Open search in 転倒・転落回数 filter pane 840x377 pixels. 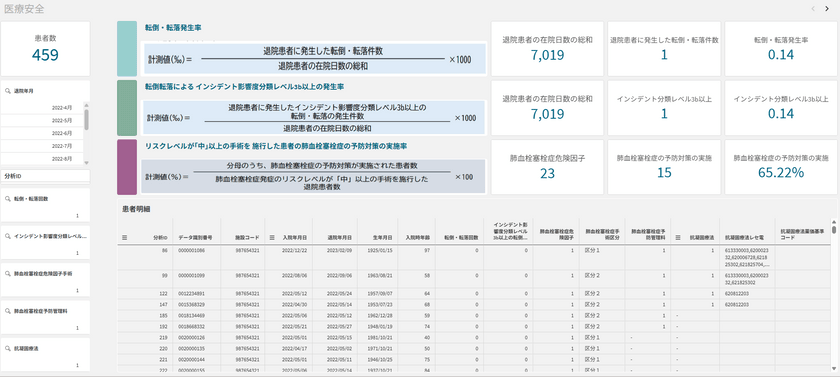point(8,199)
